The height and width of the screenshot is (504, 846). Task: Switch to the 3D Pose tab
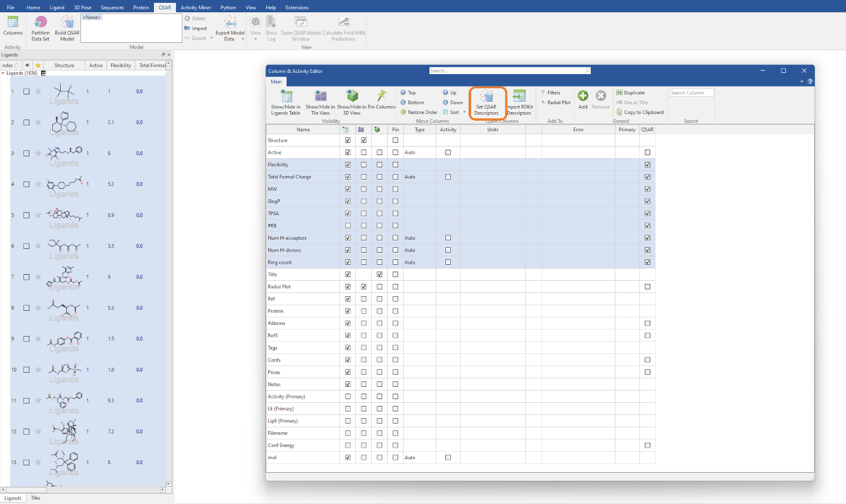[82, 7]
